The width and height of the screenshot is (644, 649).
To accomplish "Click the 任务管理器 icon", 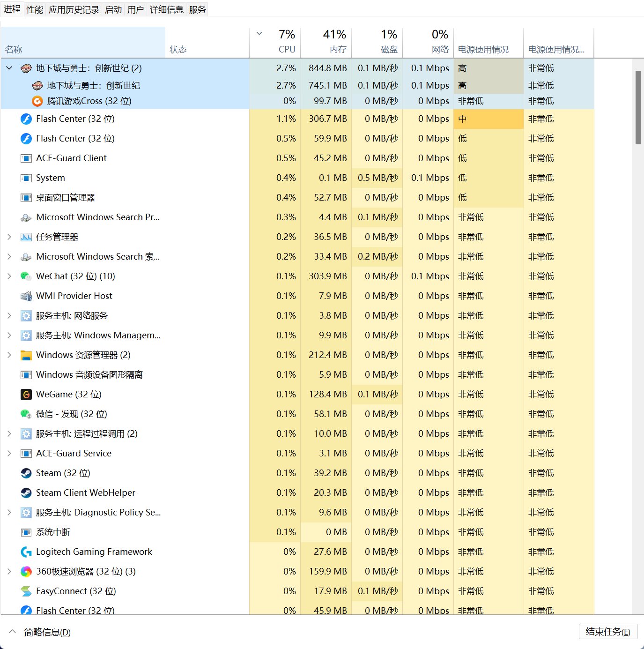I will click(x=26, y=237).
